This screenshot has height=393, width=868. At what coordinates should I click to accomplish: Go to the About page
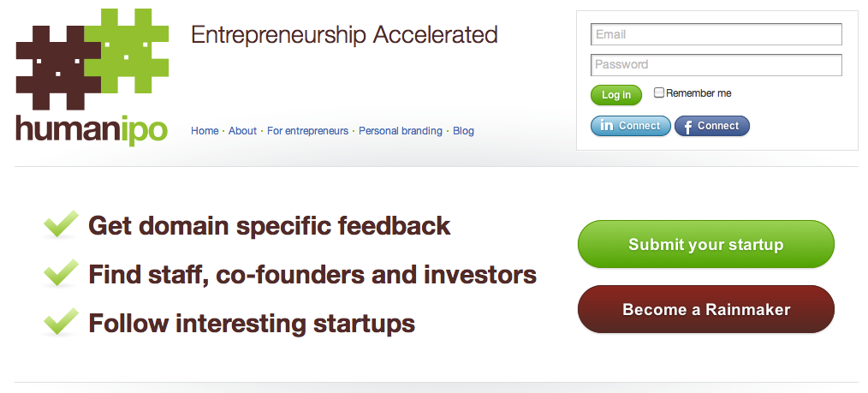242,131
